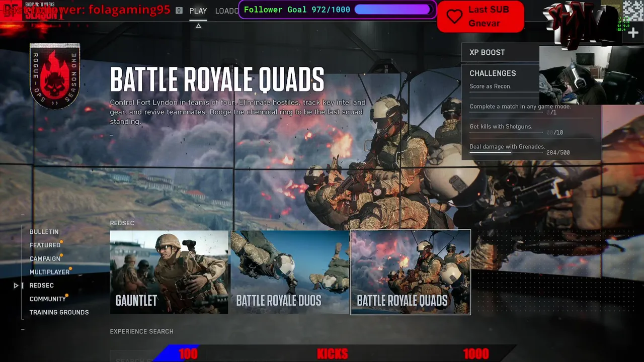Click the BF Season 1 logo
The width and height of the screenshot is (644, 362).
[x=32, y=10]
